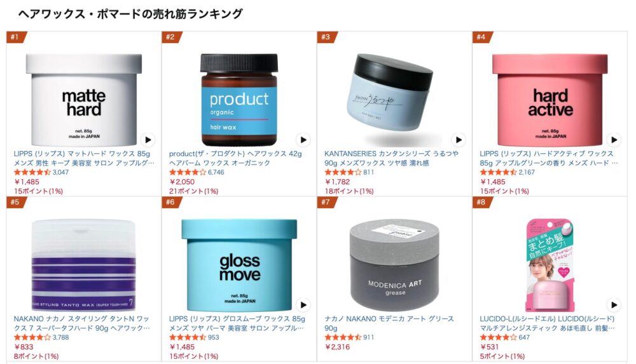Image resolution: width=636 pixels, height=364 pixels.
Task: Click the #1 ranking badge
Action: 16,37
